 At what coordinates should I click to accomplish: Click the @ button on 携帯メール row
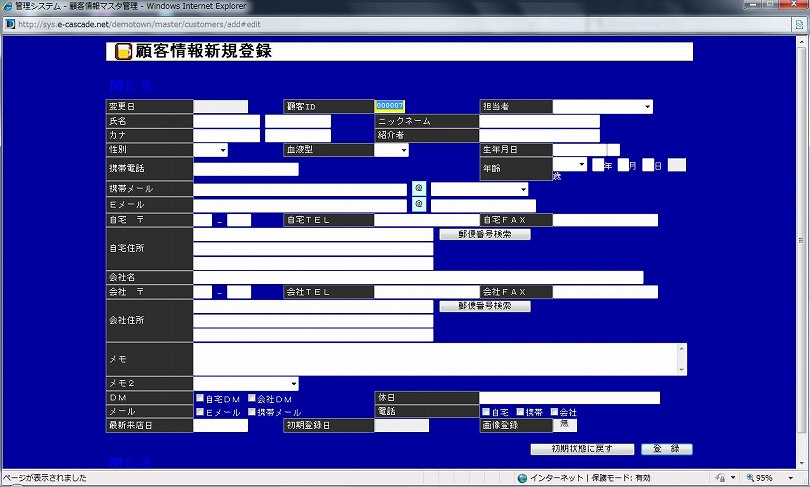click(419, 188)
